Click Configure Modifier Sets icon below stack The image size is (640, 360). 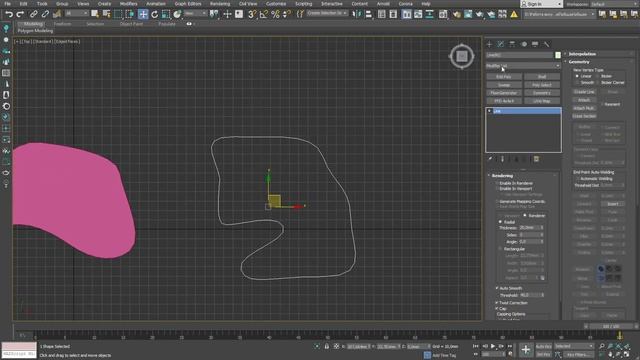tap(536, 159)
